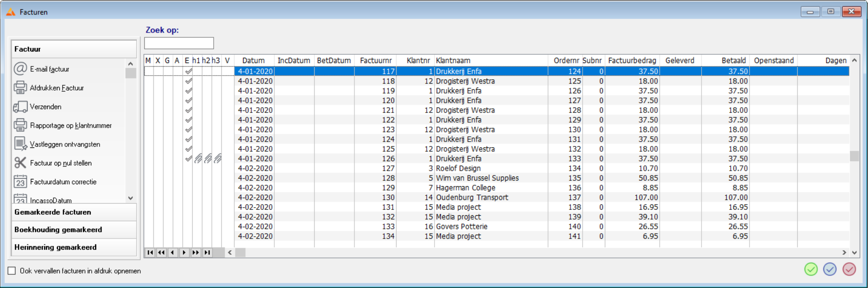This screenshot has height=288, width=868.
Task: Select the Verzenden truck icon
Action: click(20, 107)
